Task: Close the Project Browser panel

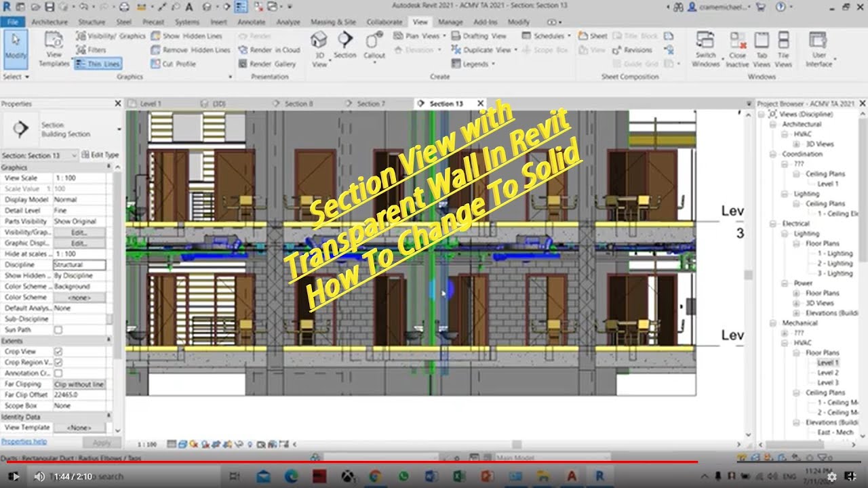Action: click(x=862, y=104)
